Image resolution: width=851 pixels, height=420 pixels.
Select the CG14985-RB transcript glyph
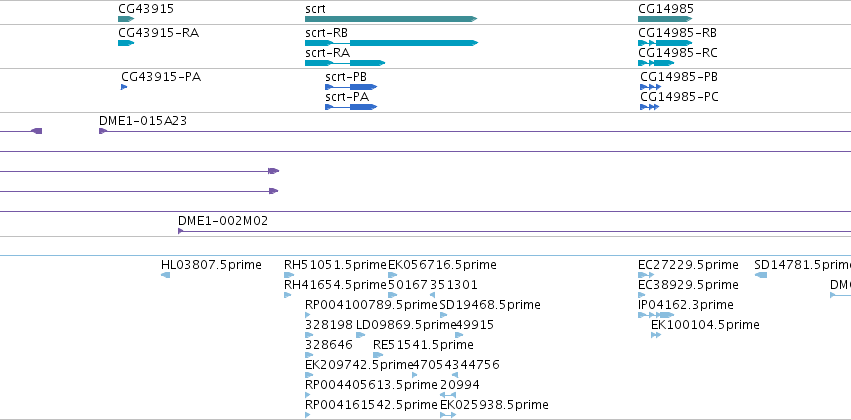[665, 43]
